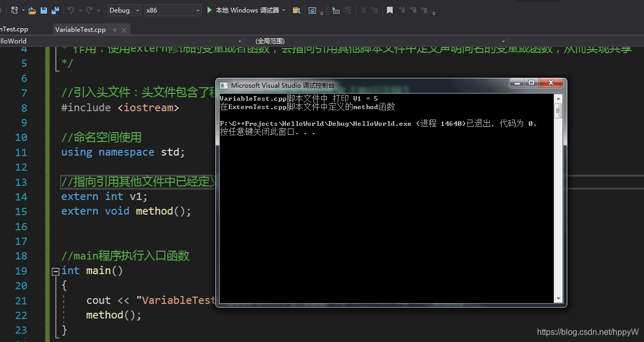Open the Debug configuration dropdown
The width and height of the screenshot is (644, 342).
click(x=124, y=10)
